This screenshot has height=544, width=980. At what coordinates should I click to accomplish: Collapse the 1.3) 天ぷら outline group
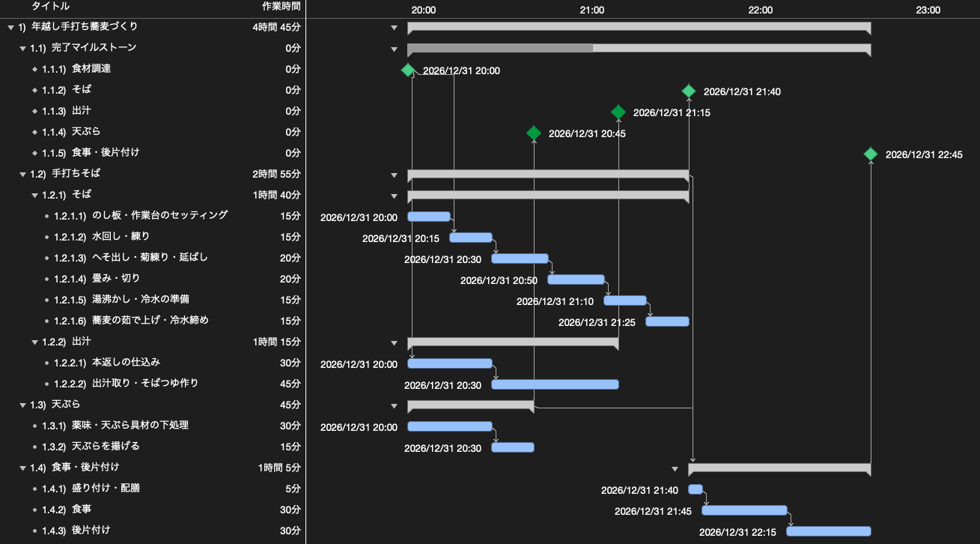(22, 405)
